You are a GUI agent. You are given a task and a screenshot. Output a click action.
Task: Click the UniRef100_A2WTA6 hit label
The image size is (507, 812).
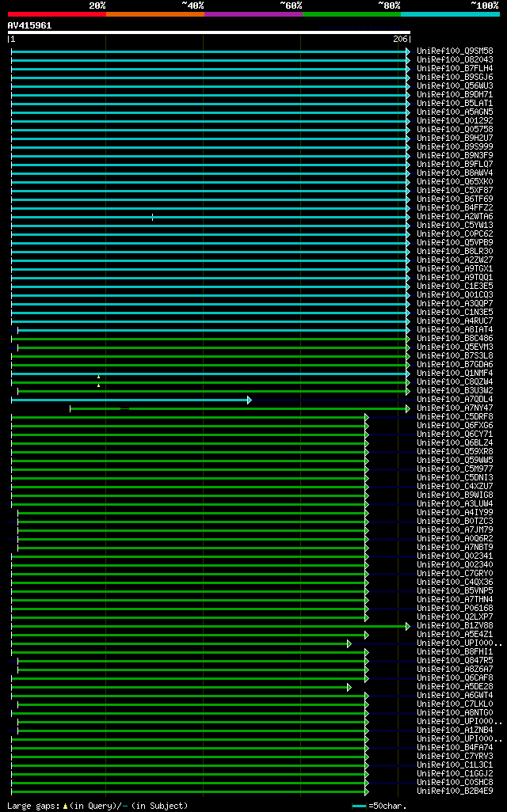pos(456,217)
